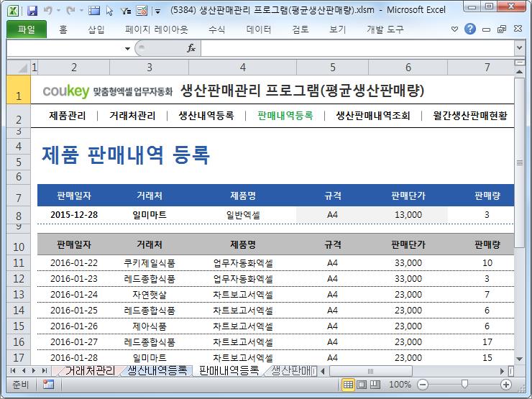Image resolution: width=532 pixels, height=399 pixels.
Task: Click the insert function fx button
Action: [191, 48]
